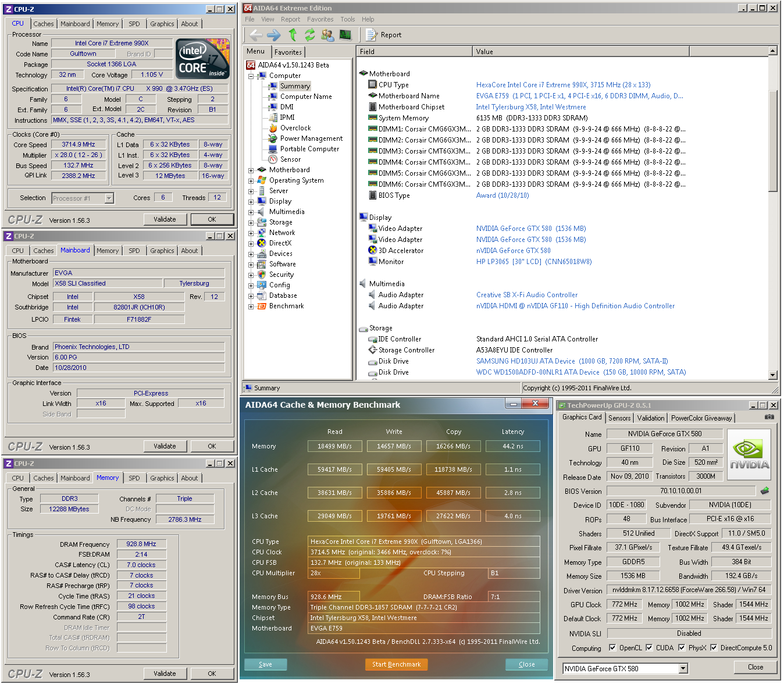Open NVIDIA GeForce GTX 580 3D Accelerator link
Viewport: 784px width, 684px height.
513,251
